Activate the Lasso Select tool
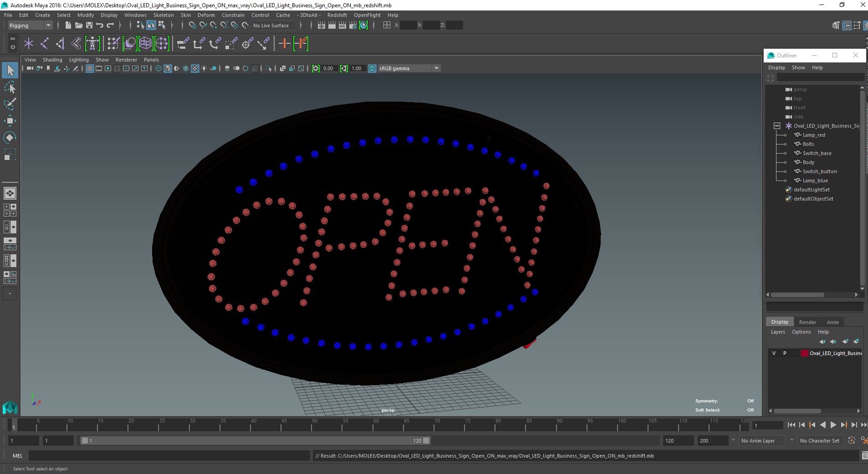Viewport: 868px width, 474px height. click(10, 87)
